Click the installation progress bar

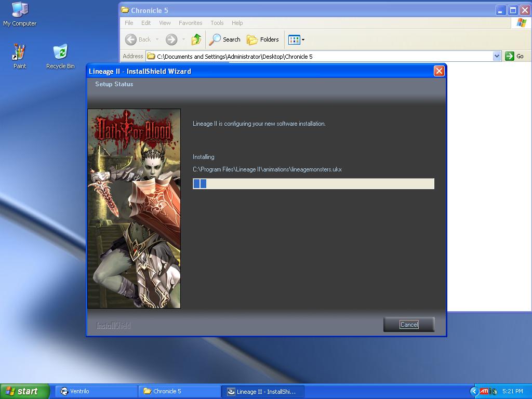pos(313,183)
